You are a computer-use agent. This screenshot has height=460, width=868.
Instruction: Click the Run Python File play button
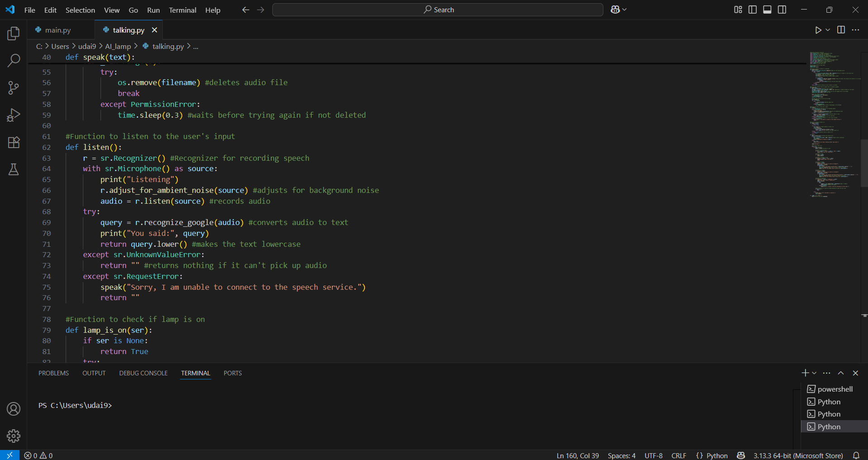coord(818,30)
